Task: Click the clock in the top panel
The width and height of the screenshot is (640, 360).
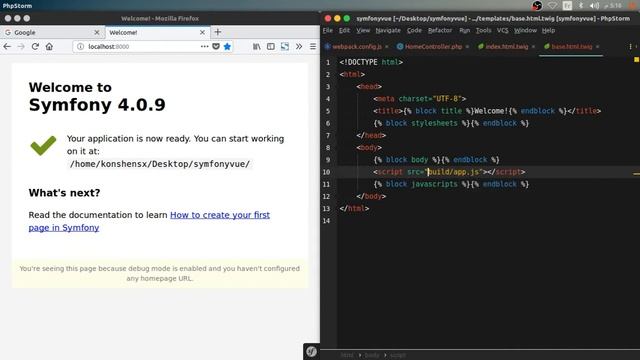Action: (x=612, y=5)
